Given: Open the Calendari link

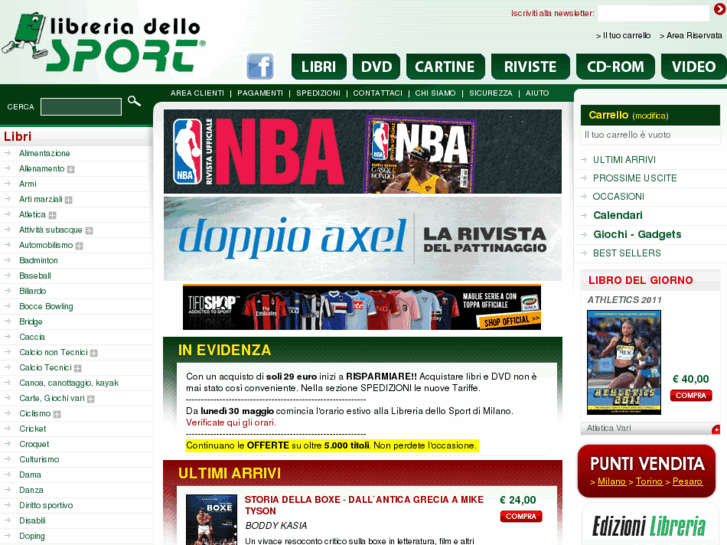Looking at the screenshot, I should tap(618, 215).
